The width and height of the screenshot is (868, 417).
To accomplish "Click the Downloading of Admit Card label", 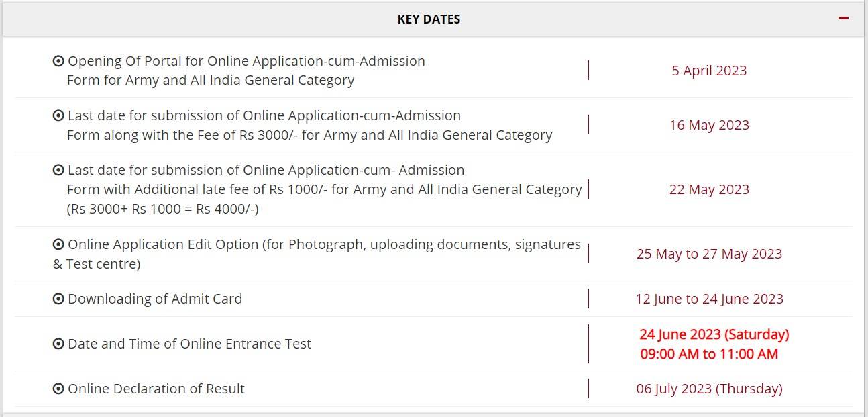I will [x=155, y=299].
